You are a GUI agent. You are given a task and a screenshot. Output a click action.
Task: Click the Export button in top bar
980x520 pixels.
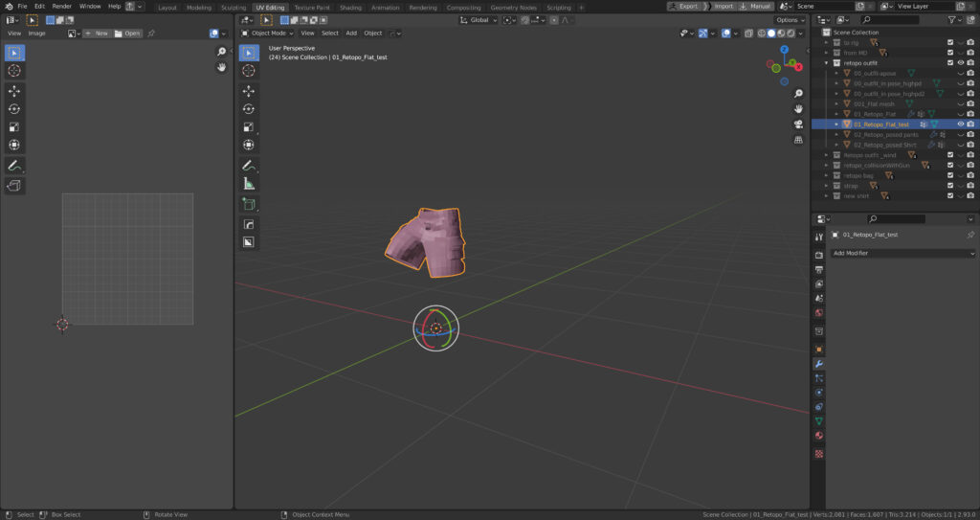click(x=684, y=6)
